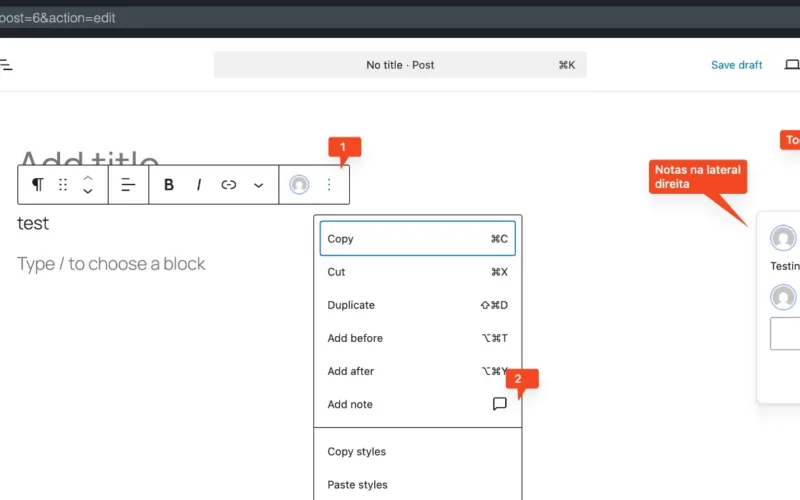Click the top avatar in notes sidebar
Screen dimensions: 800x500
783,238
